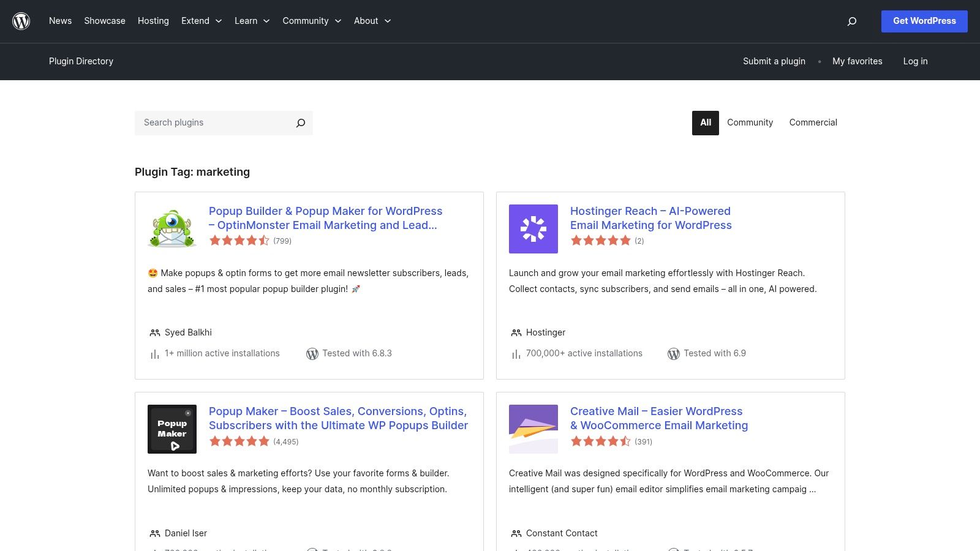Open the Learn dropdown
980x551 pixels.
coord(247,21)
